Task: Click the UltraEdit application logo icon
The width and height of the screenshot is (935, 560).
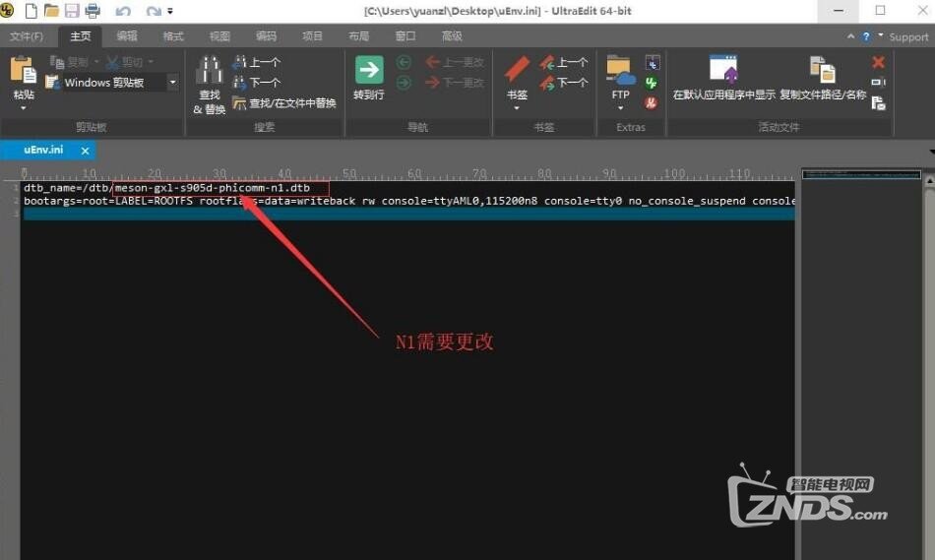Action: (7, 10)
